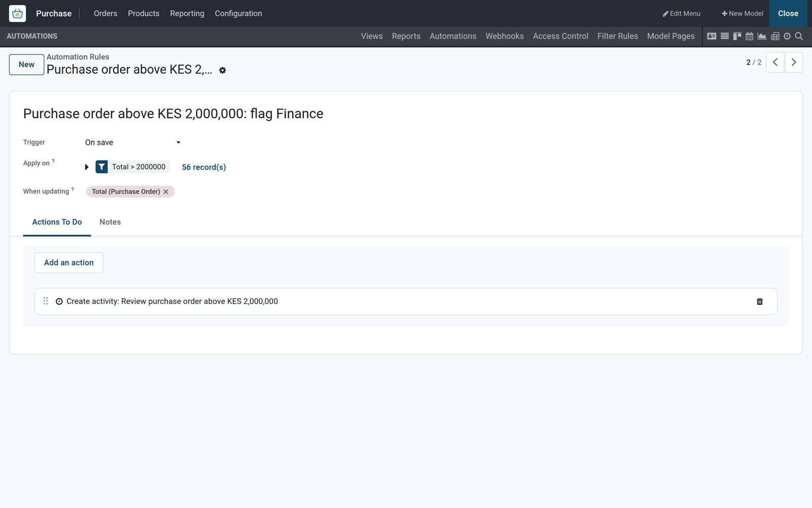Open the Webhooks section
The image size is (812, 508).
504,36
